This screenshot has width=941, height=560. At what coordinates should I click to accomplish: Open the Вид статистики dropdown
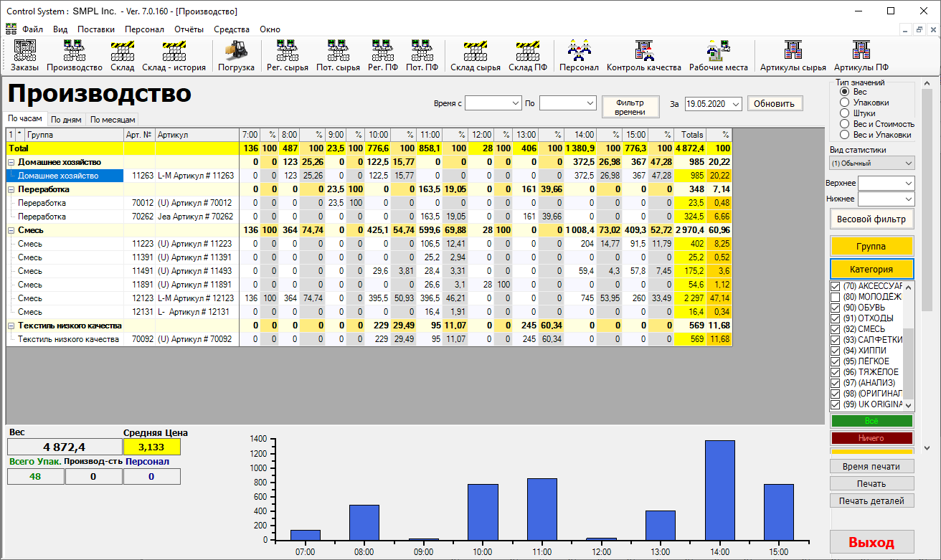tap(871, 163)
